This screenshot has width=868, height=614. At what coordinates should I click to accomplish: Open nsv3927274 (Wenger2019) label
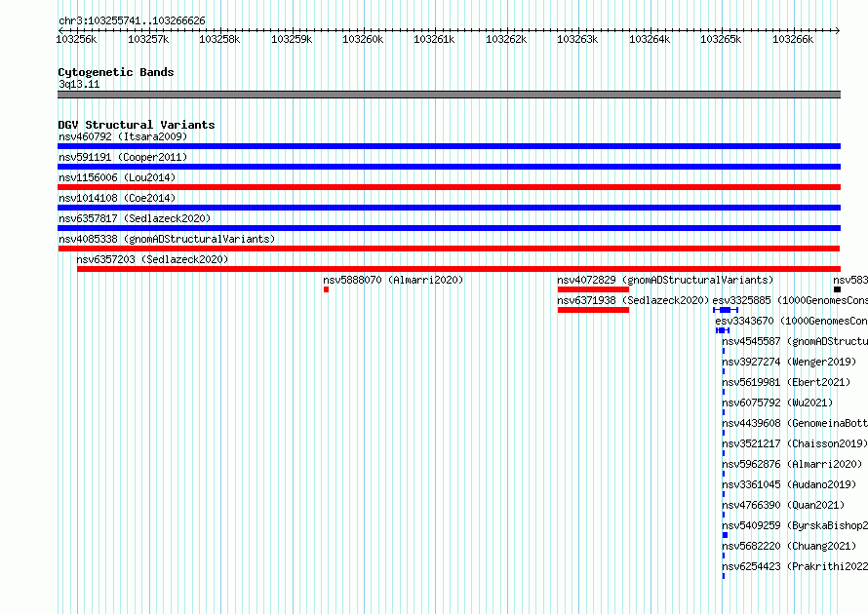coord(789,362)
